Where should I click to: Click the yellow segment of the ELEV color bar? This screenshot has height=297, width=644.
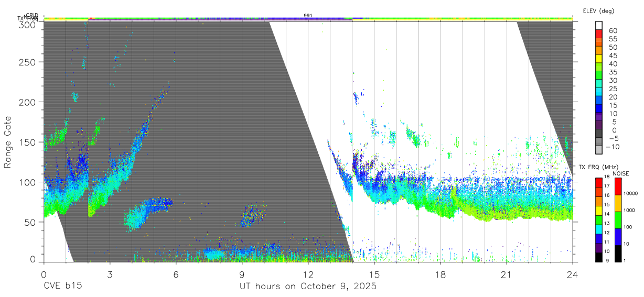pyautogui.click(x=599, y=59)
